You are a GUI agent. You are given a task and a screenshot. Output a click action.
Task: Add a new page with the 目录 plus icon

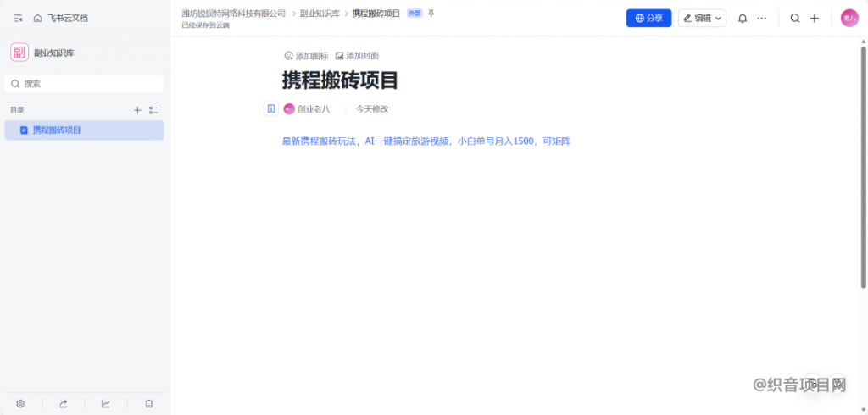tap(138, 110)
